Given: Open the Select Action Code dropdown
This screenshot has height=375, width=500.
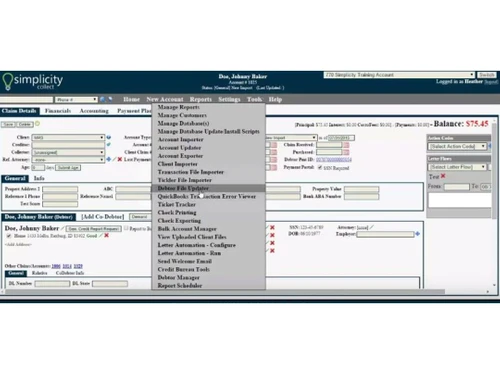Looking at the screenshot, I should coord(457,146).
